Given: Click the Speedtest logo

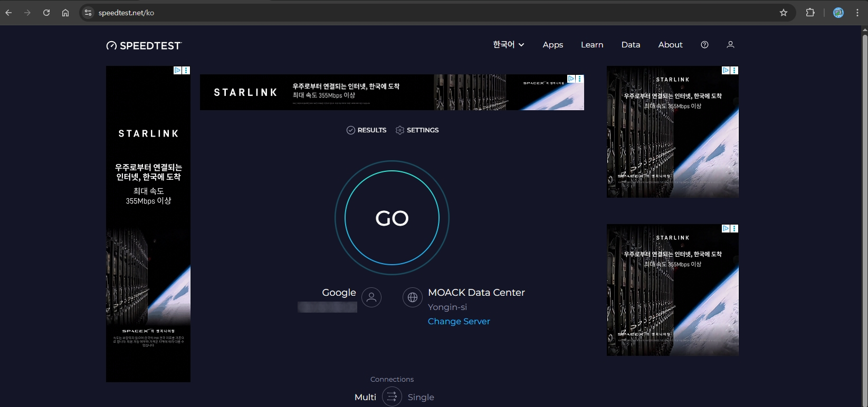Looking at the screenshot, I should coord(144,45).
